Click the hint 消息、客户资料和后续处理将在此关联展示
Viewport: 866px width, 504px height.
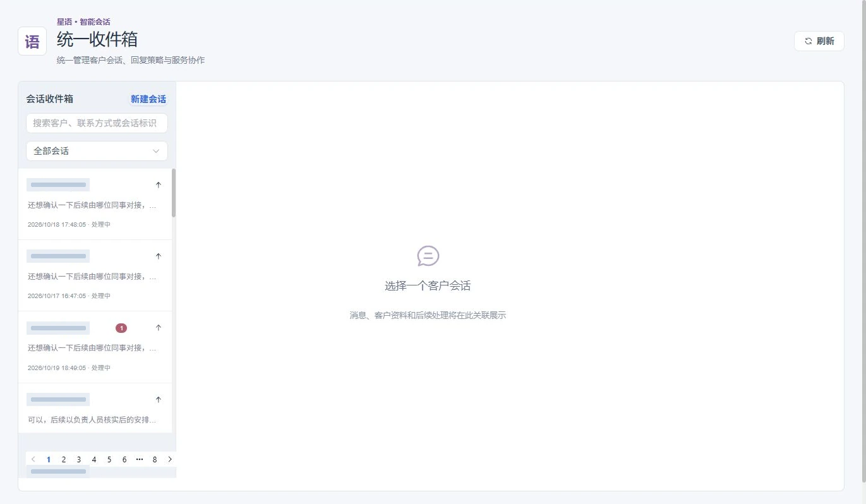[x=428, y=315]
